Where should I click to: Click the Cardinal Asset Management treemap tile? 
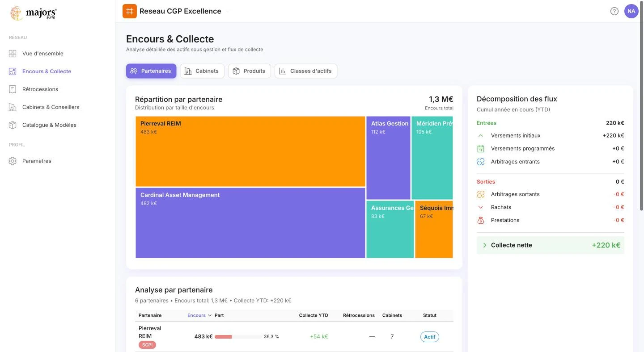[250, 223]
